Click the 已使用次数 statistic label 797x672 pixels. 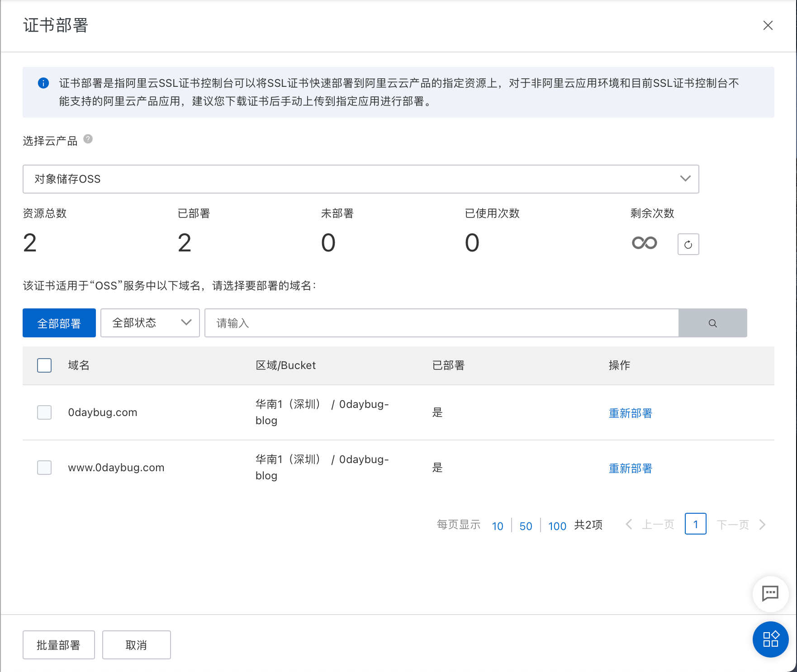[492, 213]
